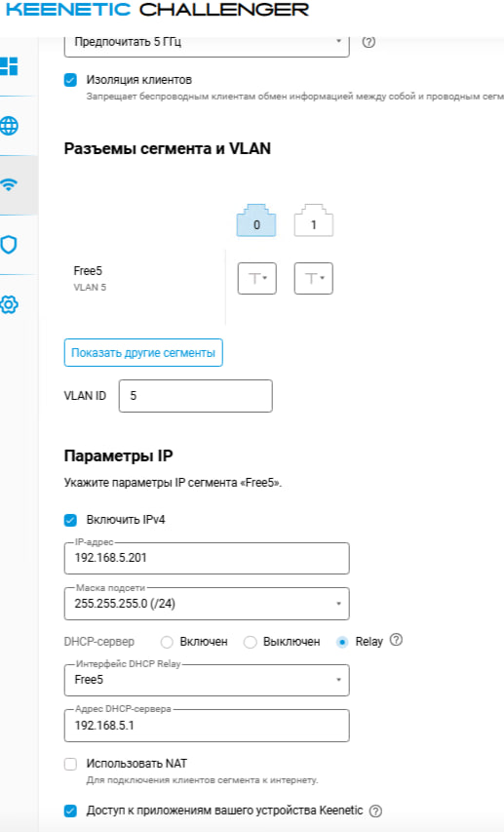The width and height of the screenshot is (504, 832).
Task: Open the gear management sidebar icon
Action: pyautogui.click(x=9, y=304)
